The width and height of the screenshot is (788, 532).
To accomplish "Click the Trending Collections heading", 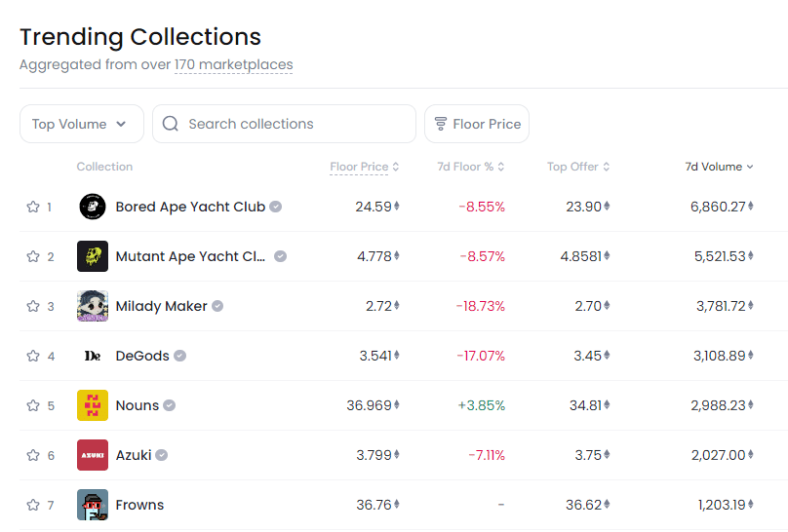I will coord(140,37).
